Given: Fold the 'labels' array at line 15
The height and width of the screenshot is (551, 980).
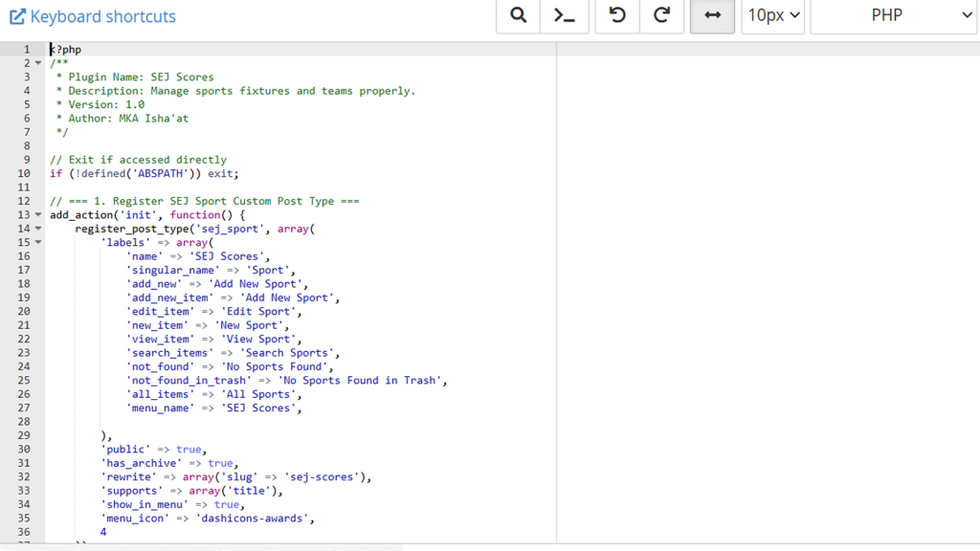Looking at the screenshot, I should point(38,243).
